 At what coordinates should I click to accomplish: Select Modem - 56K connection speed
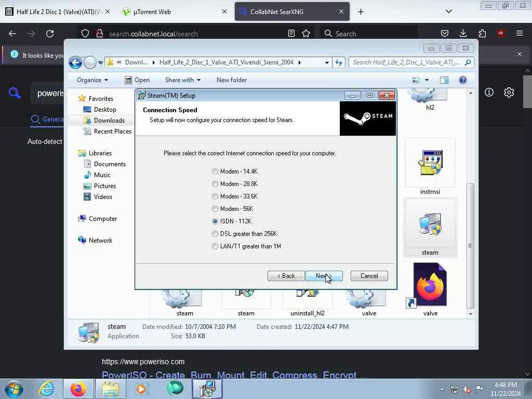[233, 209]
